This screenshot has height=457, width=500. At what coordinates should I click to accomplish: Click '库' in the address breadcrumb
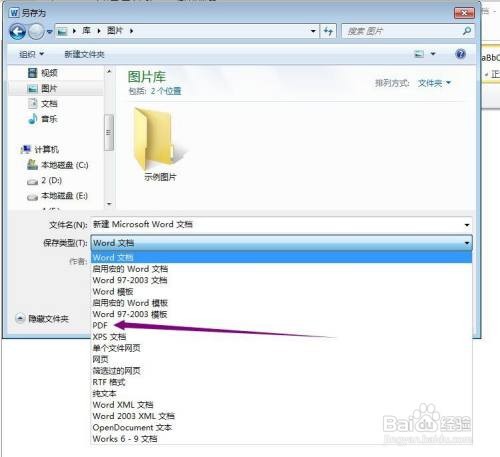pyautogui.click(x=86, y=31)
